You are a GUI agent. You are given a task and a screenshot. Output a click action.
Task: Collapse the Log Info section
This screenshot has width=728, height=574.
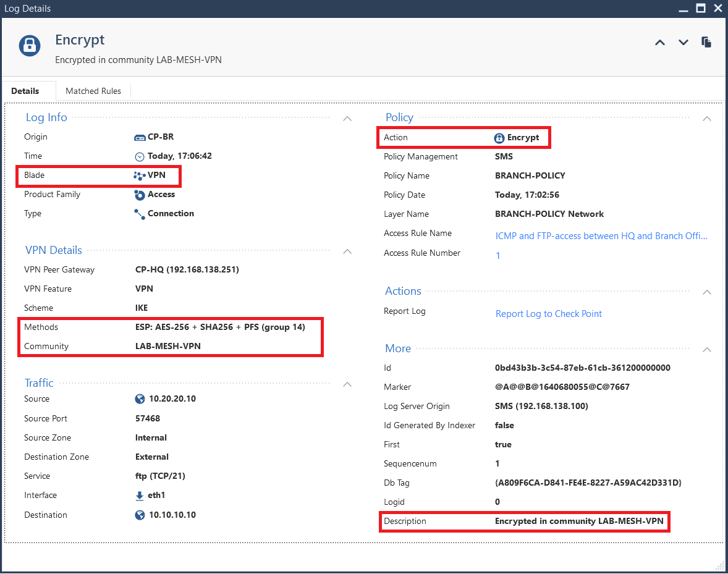pyautogui.click(x=347, y=119)
